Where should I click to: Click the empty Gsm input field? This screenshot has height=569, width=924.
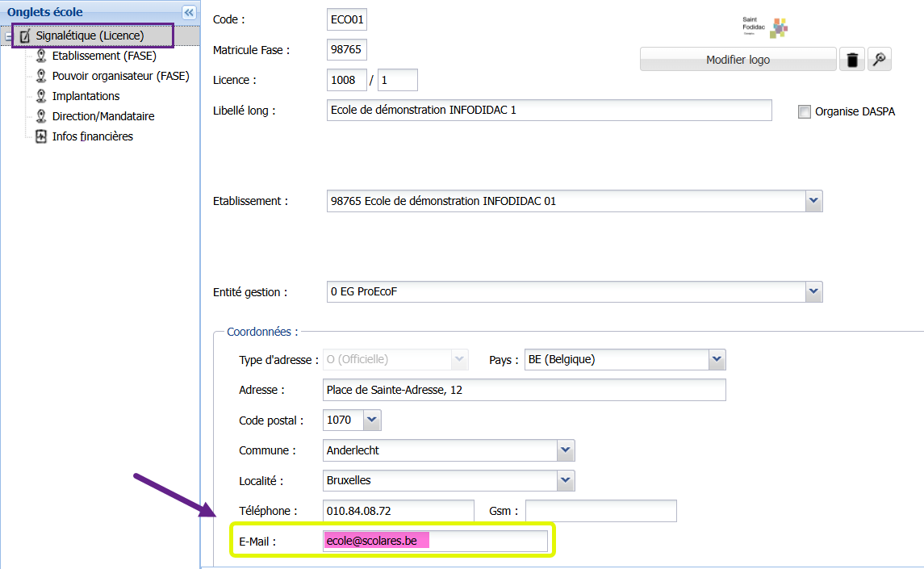tap(600, 511)
